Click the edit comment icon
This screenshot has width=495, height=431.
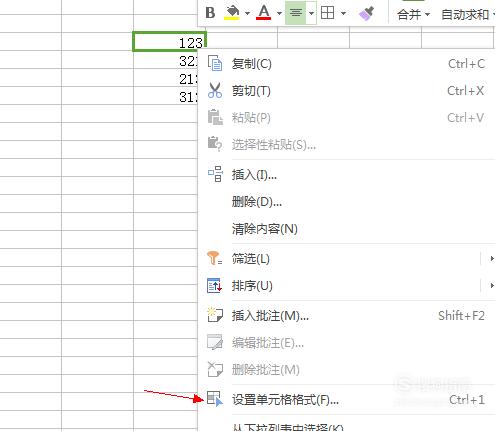point(215,342)
